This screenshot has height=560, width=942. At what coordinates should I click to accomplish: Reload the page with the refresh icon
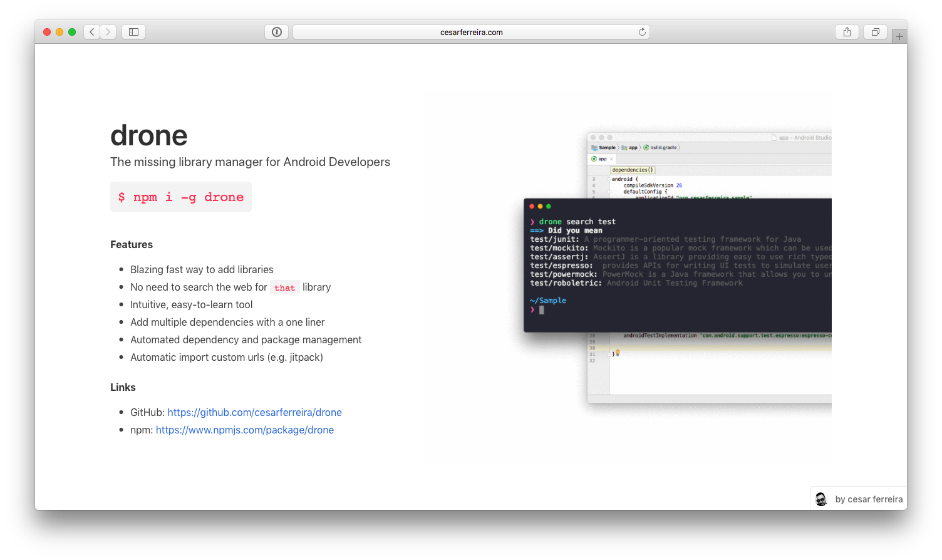tap(642, 32)
